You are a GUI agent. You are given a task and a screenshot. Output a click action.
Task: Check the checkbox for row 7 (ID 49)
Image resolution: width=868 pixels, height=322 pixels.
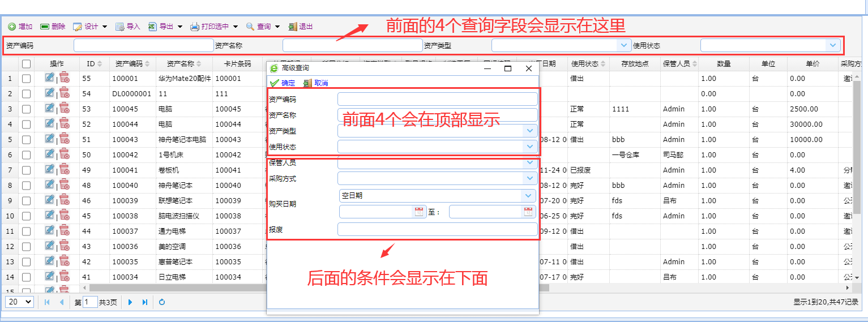[x=26, y=170]
